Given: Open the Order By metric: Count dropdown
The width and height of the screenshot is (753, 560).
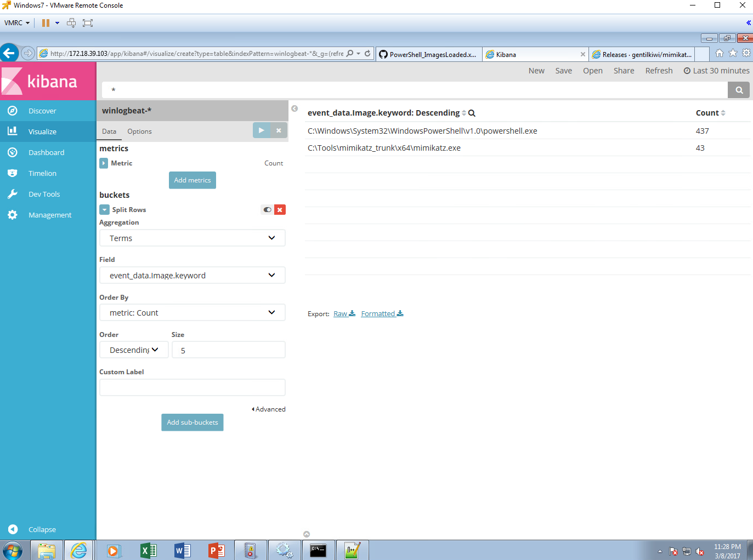Looking at the screenshot, I should click(193, 312).
